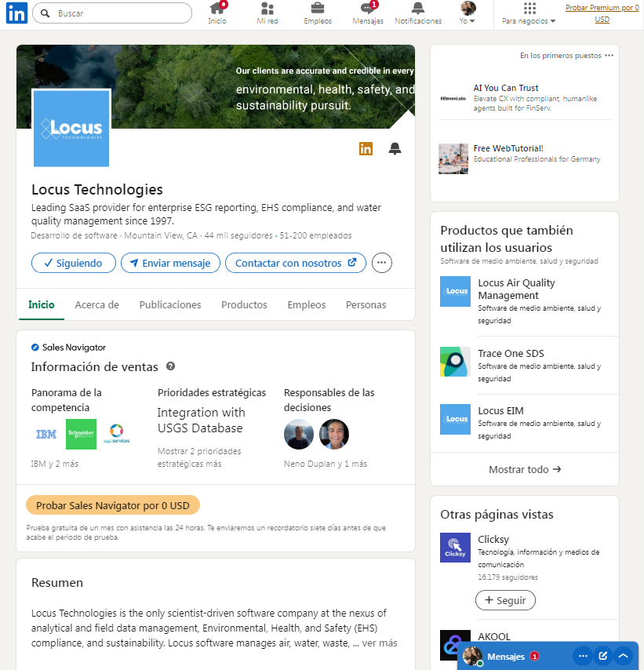Click the SAP Services competitor logo
Viewport: 644px width, 670px height.
coord(116,434)
